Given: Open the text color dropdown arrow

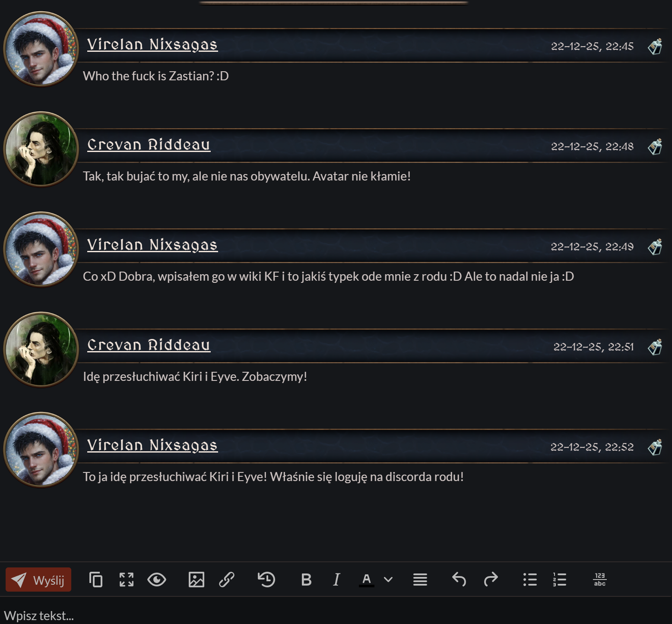Looking at the screenshot, I should point(388,580).
